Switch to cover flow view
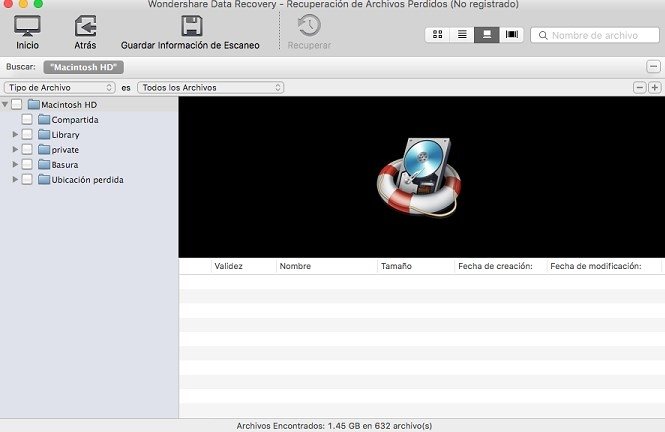Image resolution: width=665 pixels, height=432 pixels. click(x=511, y=34)
